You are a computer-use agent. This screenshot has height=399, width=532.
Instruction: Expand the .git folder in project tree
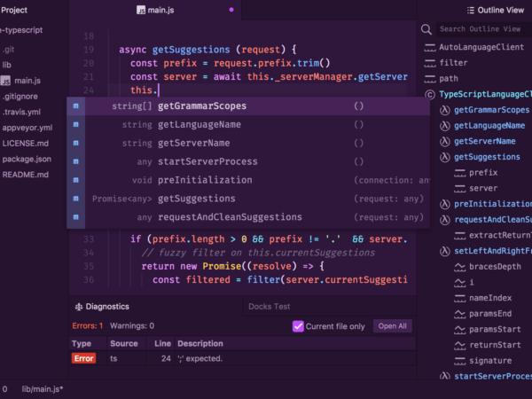pyautogui.click(x=10, y=49)
